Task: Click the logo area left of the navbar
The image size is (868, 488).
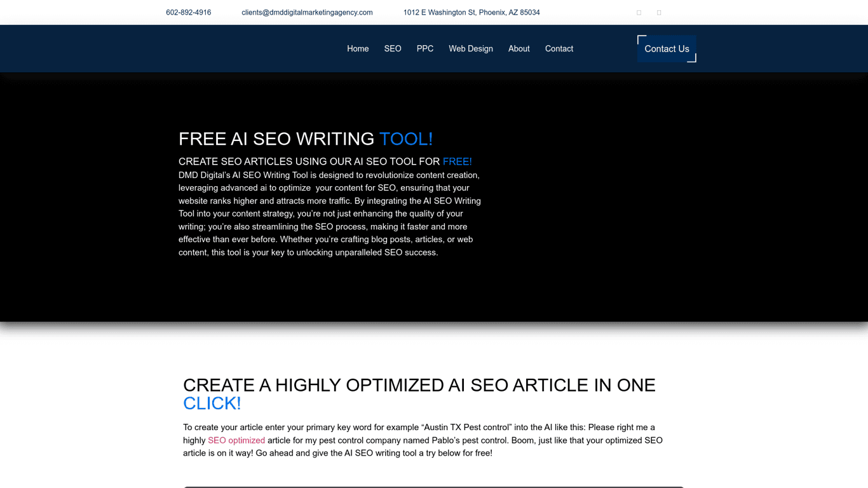Action: pos(210,48)
